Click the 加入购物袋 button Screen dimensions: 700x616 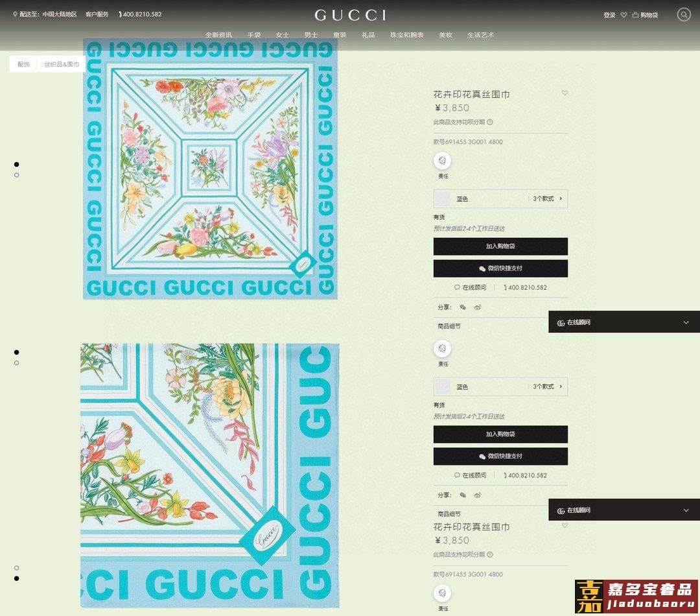point(500,246)
